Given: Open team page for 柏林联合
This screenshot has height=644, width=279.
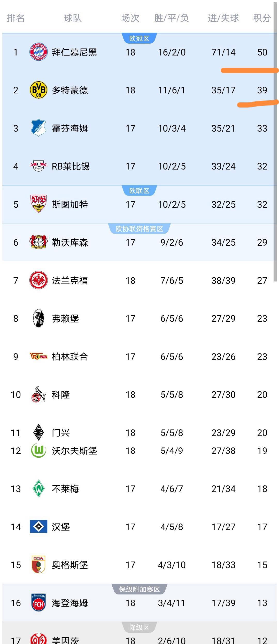Looking at the screenshot, I should [70, 357].
